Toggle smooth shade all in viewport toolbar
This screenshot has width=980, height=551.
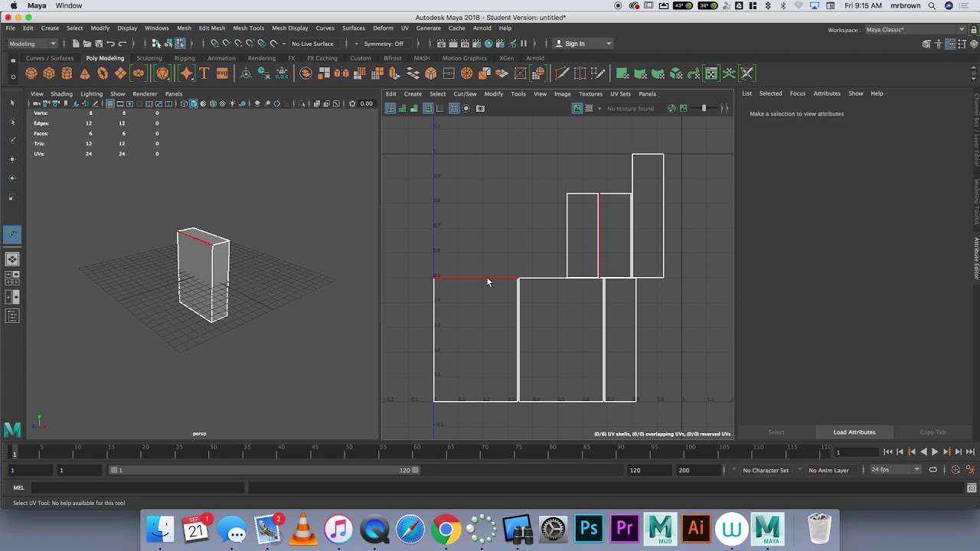tap(194, 103)
